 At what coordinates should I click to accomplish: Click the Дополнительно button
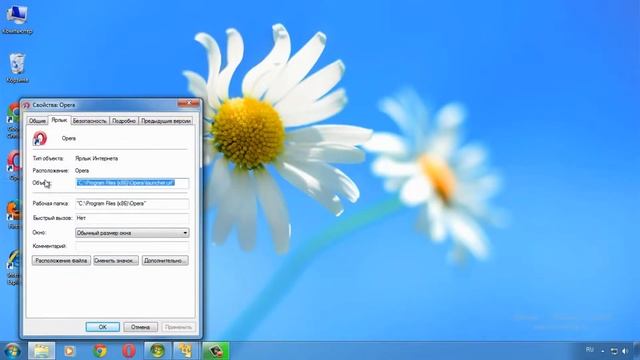point(165,260)
